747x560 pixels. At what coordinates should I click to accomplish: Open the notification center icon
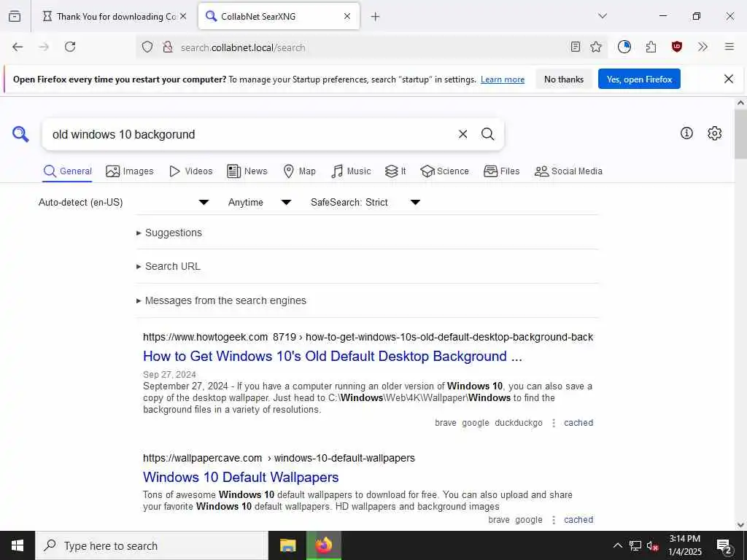point(724,546)
